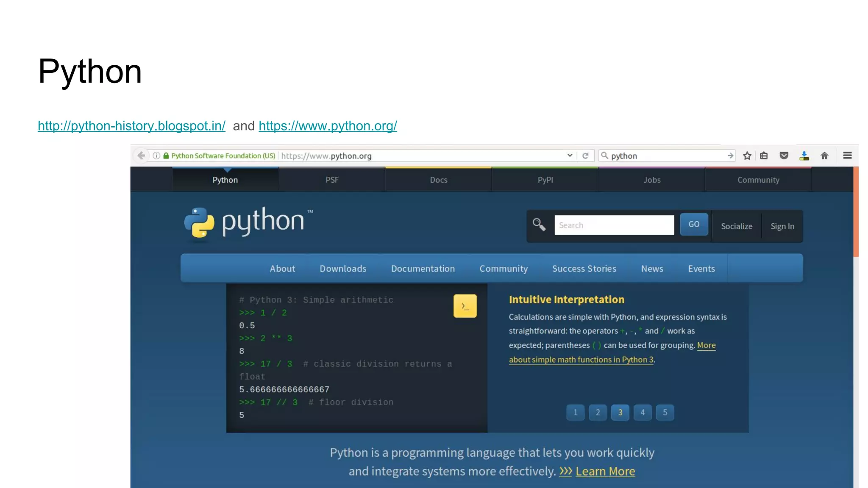
Task: Show slide 3 of the code carousel
Action: coord(620,412)
